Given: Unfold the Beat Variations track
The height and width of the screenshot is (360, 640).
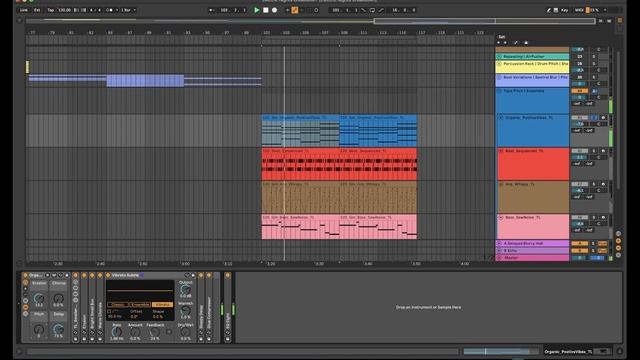Looking at the screenshot, I should point(499,77).
